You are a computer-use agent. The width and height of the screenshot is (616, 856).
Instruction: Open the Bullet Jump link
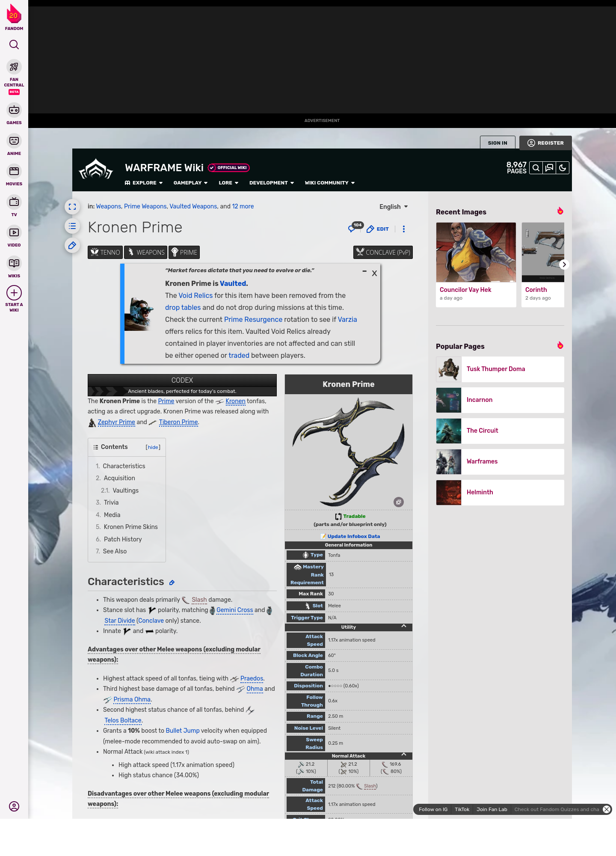click(183, 731)
